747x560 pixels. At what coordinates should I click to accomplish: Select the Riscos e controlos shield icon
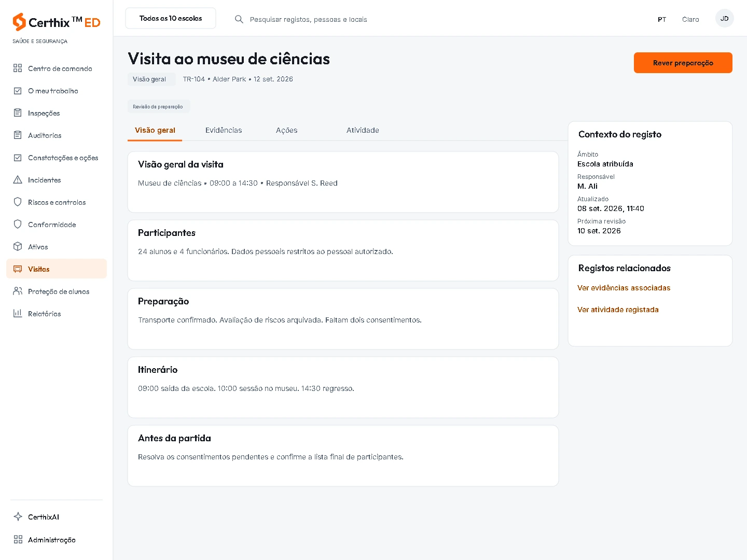coord(18,202)
